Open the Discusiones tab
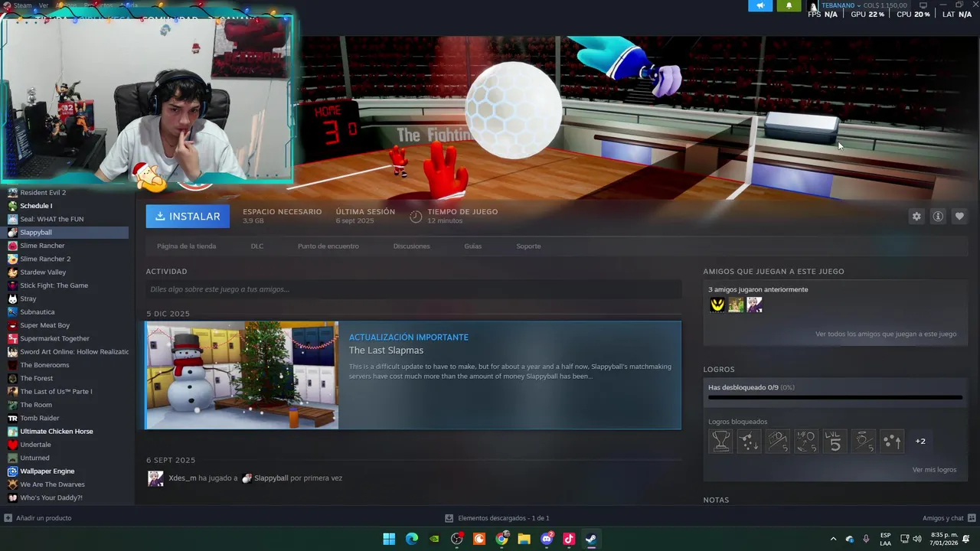This screenshot has width=980, height=551. [x=411, y=246]
